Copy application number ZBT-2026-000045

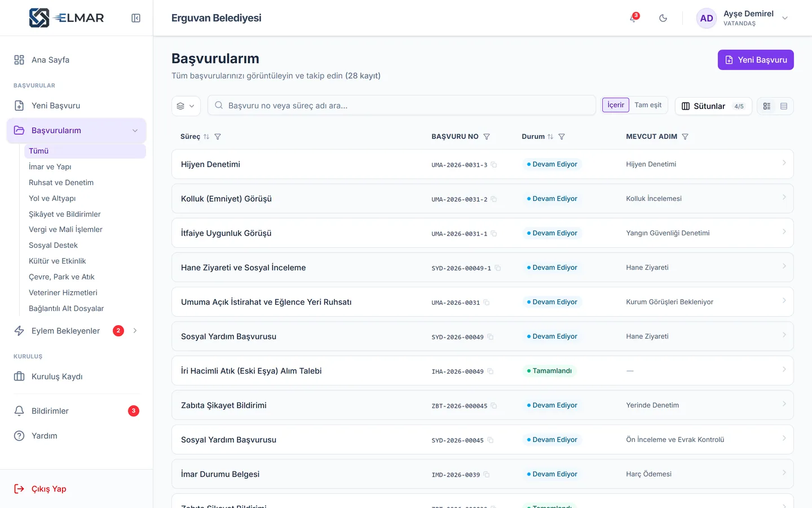[x=494, y=406]
